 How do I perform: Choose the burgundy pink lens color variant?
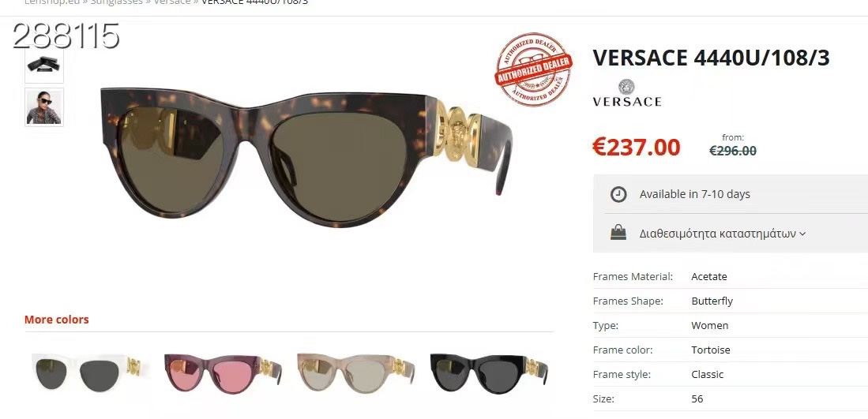pos(223,374)
